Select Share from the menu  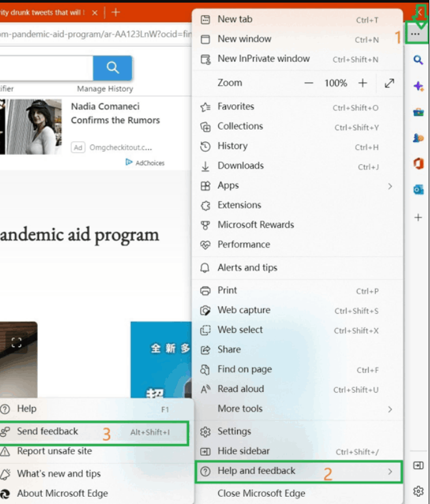298,350
